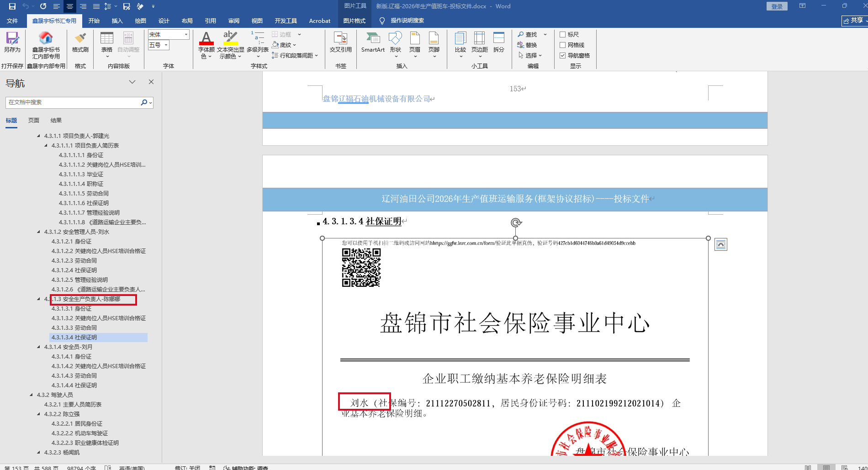Select the QR code in the document

[361, 268]
